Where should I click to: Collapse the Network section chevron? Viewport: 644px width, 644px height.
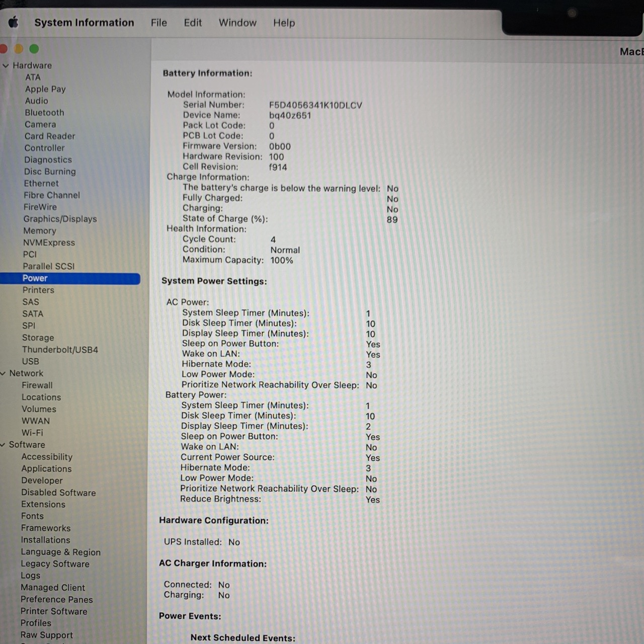click(3, 373)
